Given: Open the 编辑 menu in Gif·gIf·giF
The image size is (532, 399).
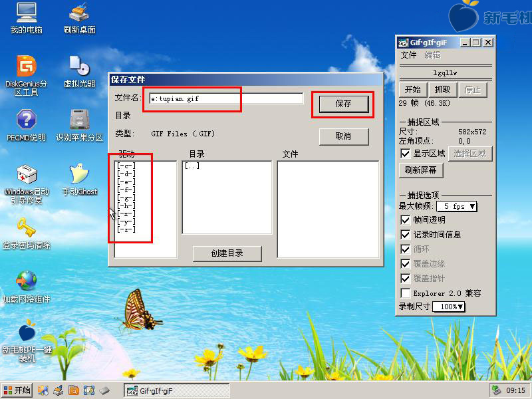Looking at the screenshot, I should tap(432, 55).
